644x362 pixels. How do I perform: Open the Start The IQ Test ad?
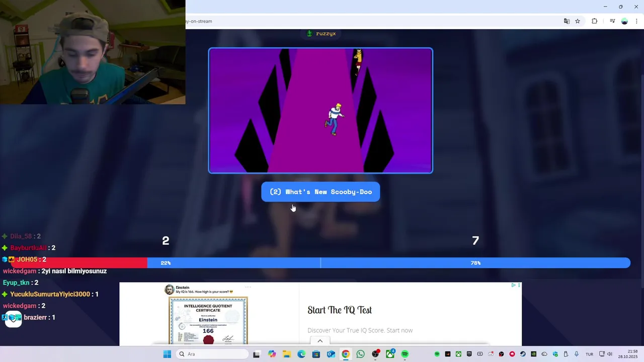pos(340,310)
